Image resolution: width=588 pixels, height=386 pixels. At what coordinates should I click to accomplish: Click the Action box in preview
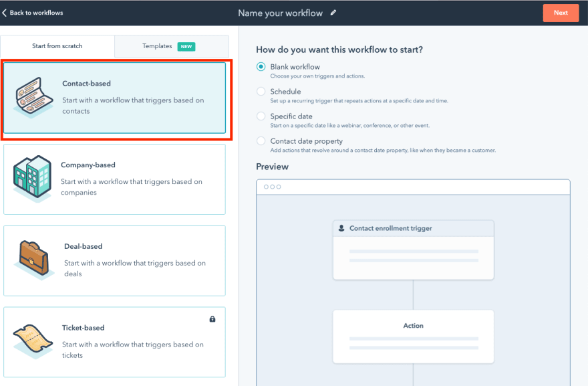coord(413,336)
